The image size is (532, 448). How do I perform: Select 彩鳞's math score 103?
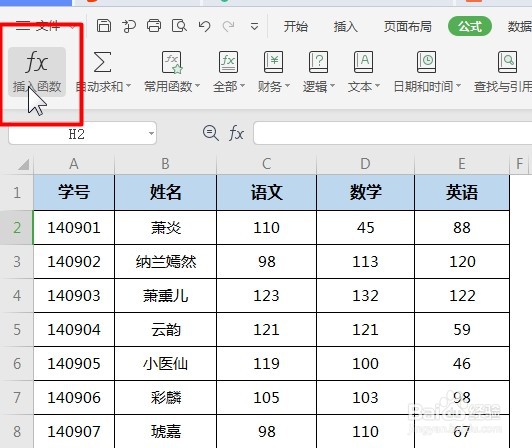click(x=365, y=397)
